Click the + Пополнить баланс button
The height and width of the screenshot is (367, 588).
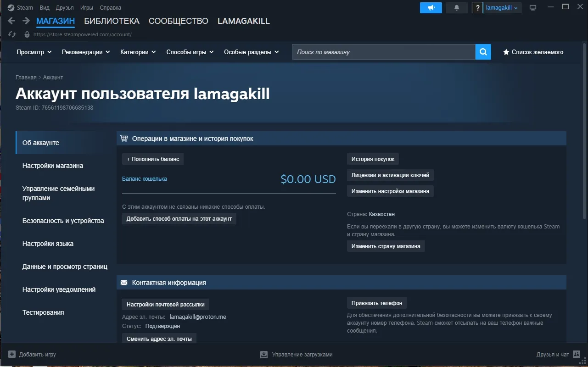coord(153,159)
